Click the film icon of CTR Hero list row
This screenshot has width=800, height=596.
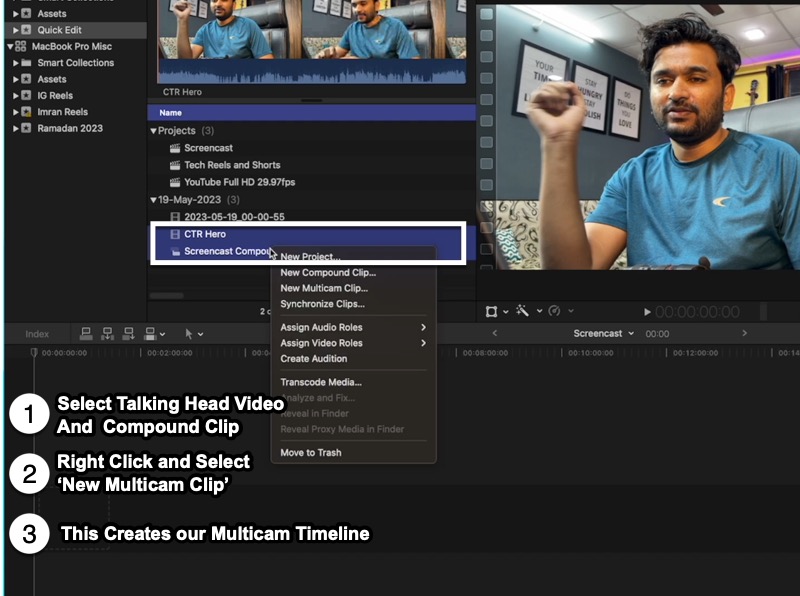coord(175,234)
